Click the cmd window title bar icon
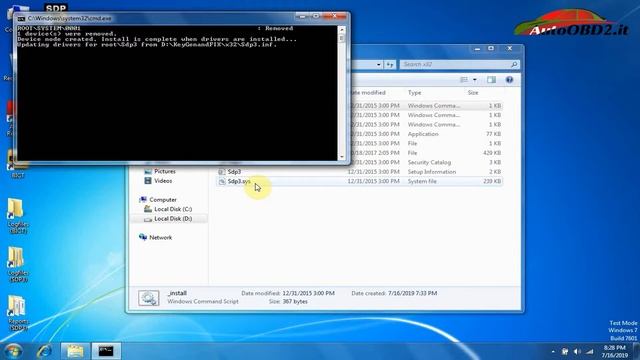The height and width of the screenshot is (360, 640). pyautogui.click(x=21, y=18)
